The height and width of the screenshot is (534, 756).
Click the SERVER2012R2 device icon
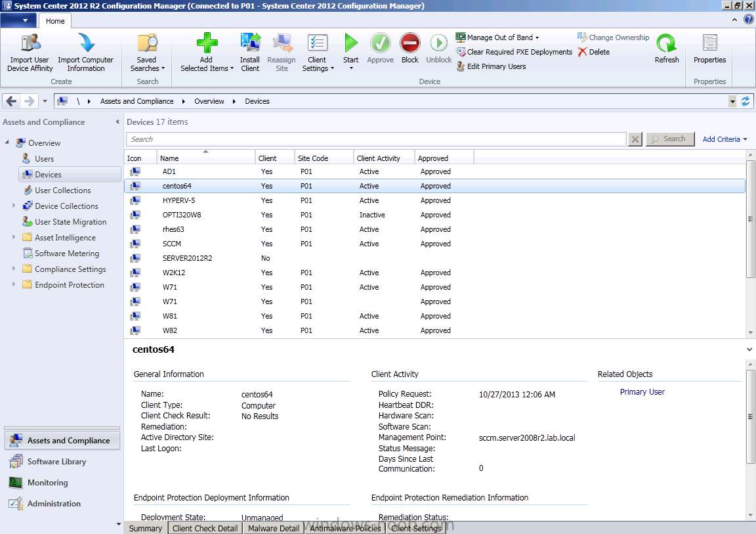point(135,258)
